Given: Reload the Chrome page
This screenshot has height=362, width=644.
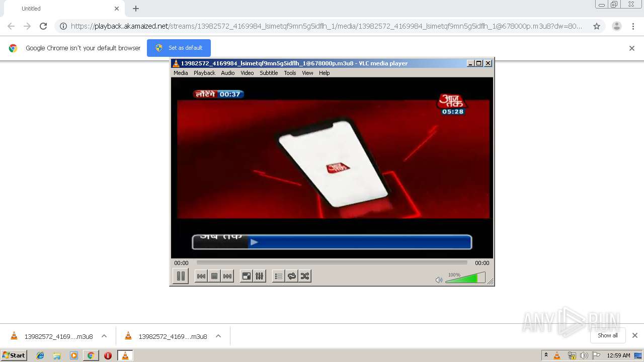Looking at the screenshot, I should coord(43,26).
